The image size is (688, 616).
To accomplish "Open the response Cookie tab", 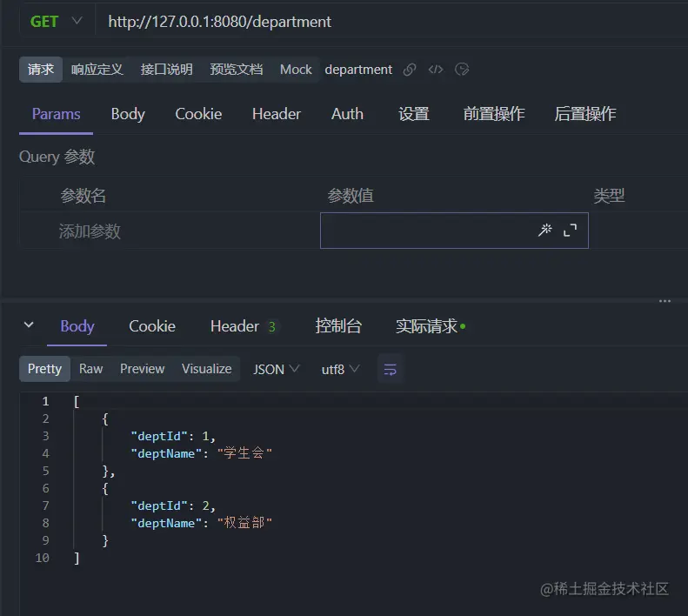I will pos(152,326).
